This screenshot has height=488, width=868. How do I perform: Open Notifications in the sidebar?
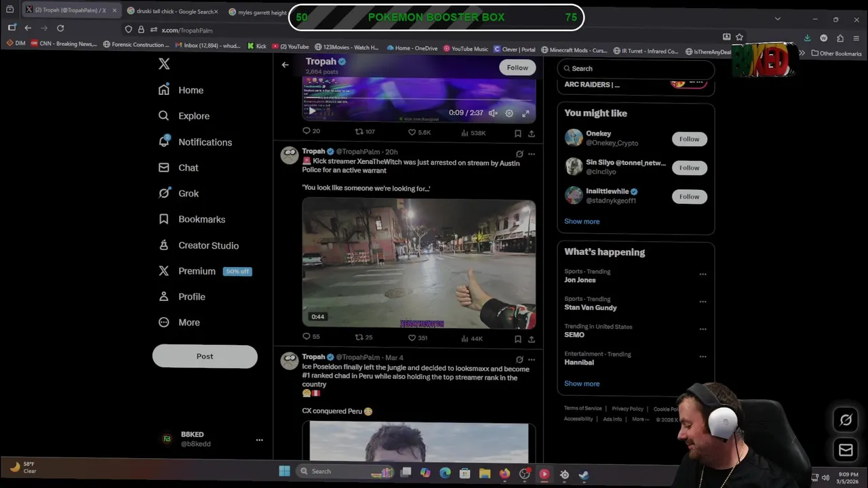(195, 142)
